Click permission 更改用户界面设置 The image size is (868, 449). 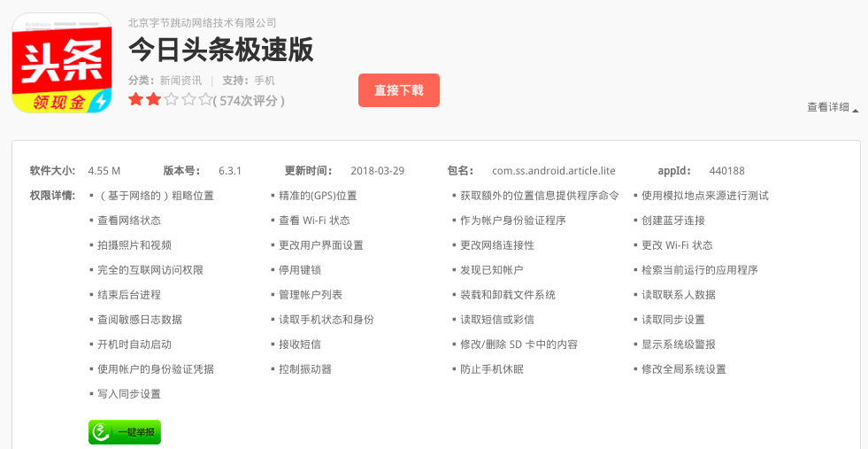tap(321, 245)
